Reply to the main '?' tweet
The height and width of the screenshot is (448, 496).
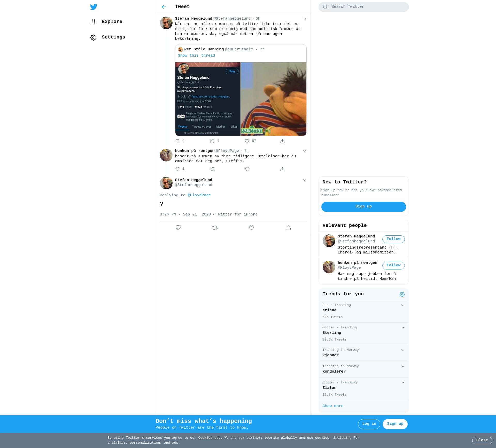point(178,228)
